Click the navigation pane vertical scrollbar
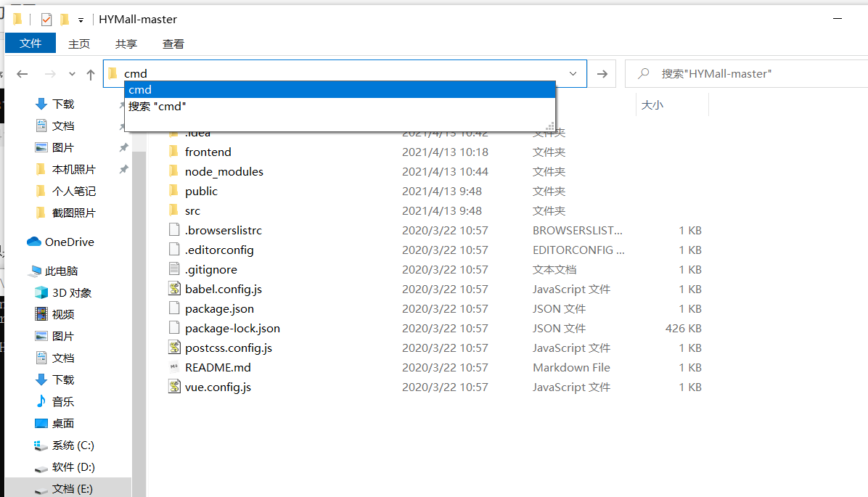868x497 pixels. 139,324
